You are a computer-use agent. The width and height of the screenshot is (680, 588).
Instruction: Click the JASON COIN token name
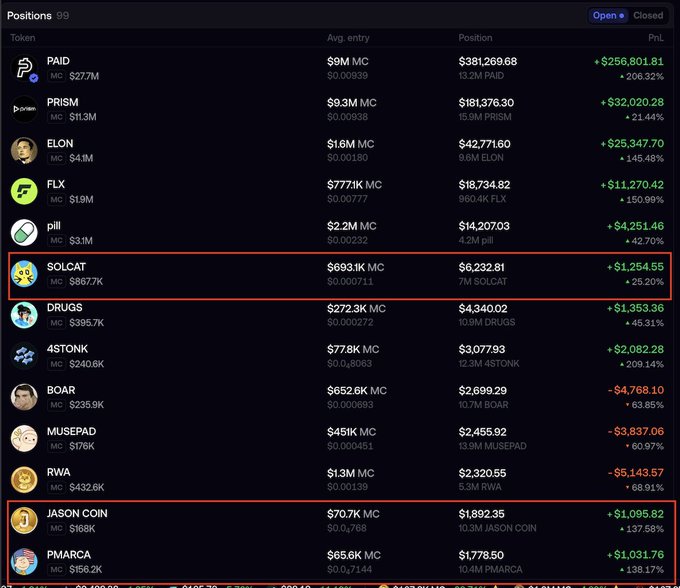pyautogui.click(x=77, y=513)
